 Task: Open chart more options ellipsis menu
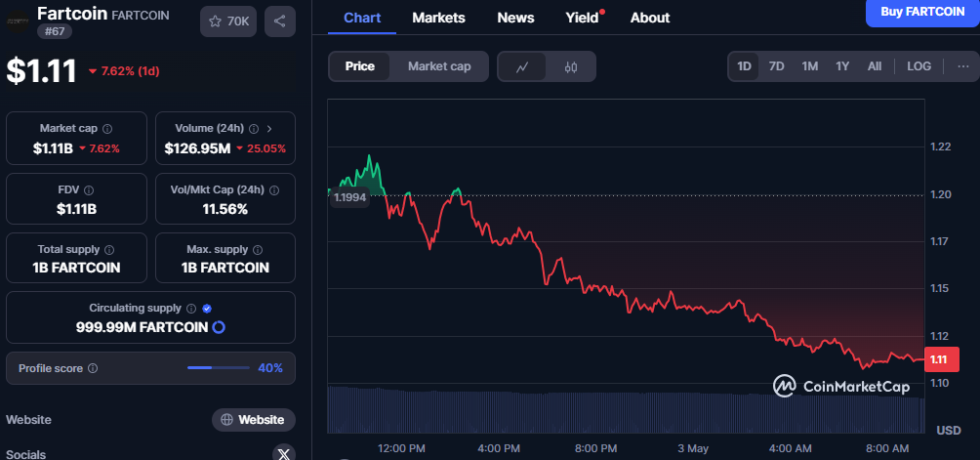tap(963, 66)
